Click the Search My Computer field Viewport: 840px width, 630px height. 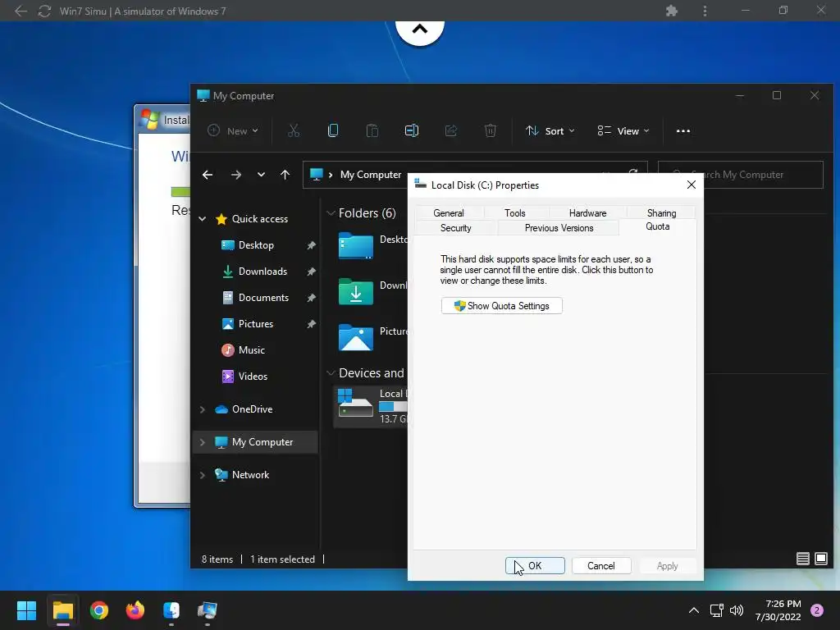(x=741, y=175)
